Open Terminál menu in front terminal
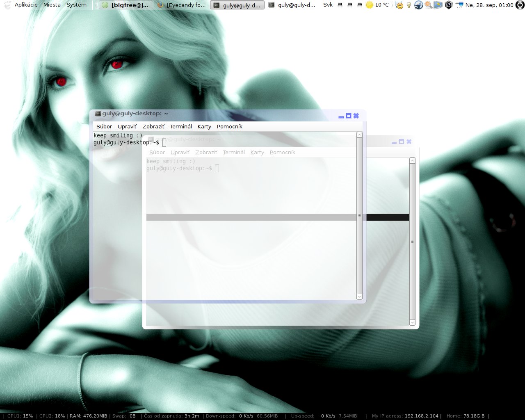Image resolution: width=525 pixels, height=420 pixels. pos(181,126)
